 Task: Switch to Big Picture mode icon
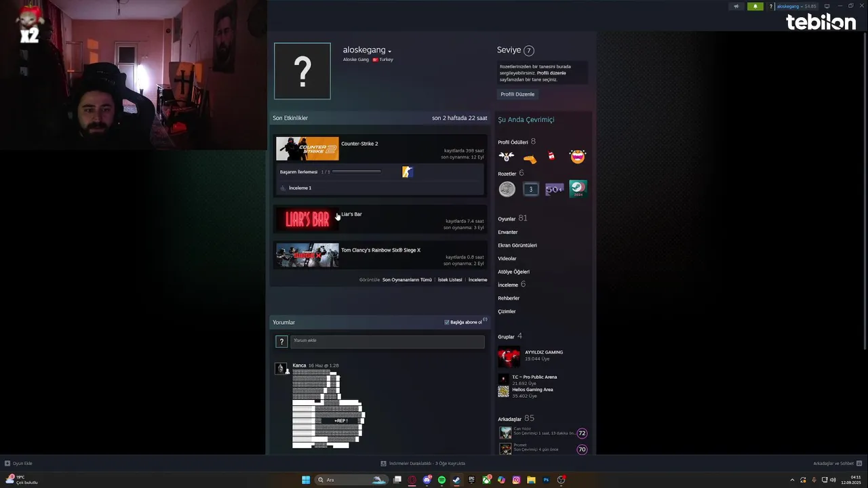[827, 6]
